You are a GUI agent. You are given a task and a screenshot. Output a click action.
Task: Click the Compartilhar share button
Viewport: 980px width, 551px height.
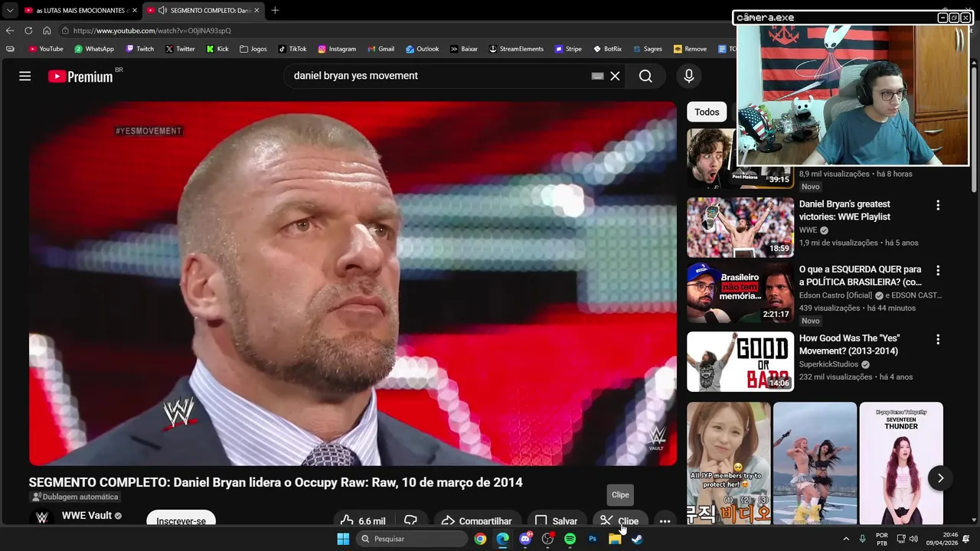click(476, 520)
